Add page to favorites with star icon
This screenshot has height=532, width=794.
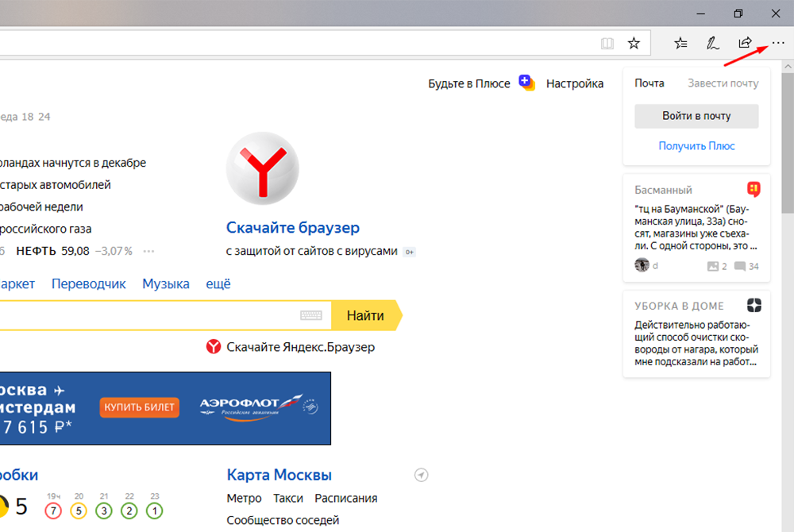634,43
